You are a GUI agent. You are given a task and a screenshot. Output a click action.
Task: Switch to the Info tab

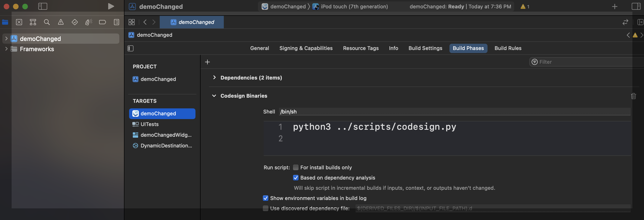coord(393,48)
